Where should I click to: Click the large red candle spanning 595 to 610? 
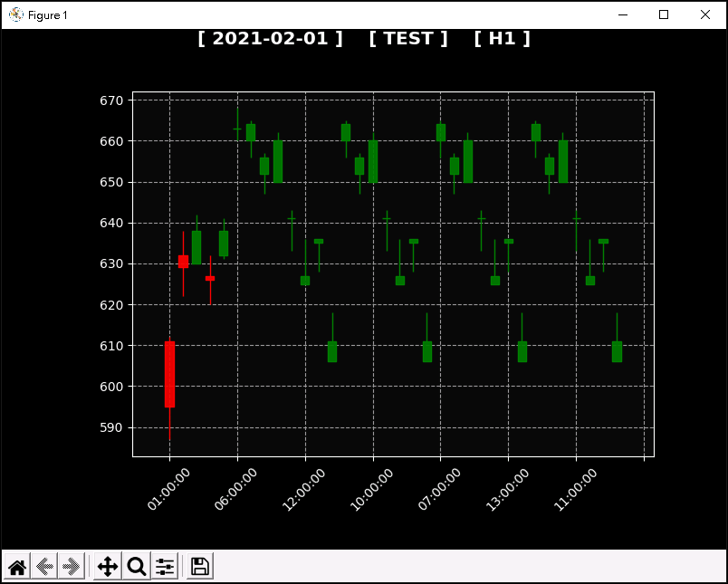(169, 374)
